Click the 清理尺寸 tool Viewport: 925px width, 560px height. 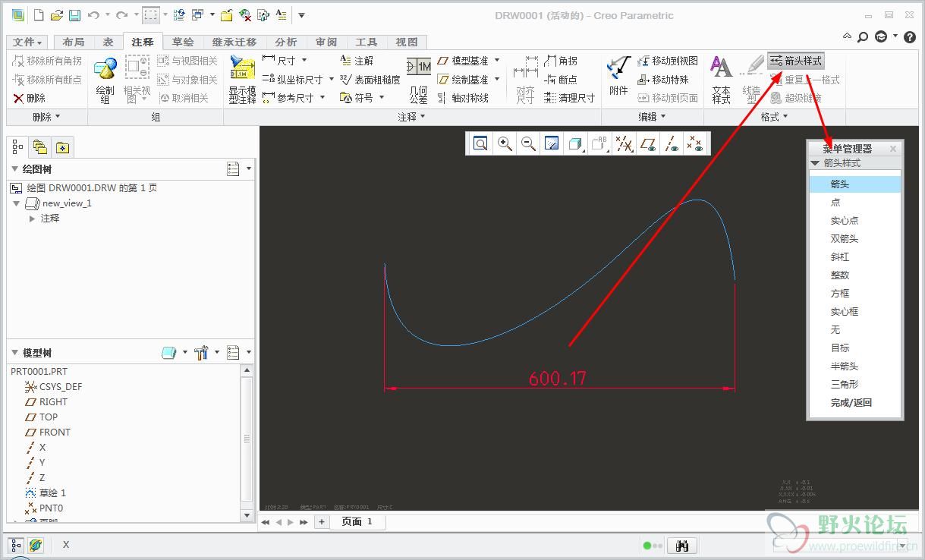570,98
